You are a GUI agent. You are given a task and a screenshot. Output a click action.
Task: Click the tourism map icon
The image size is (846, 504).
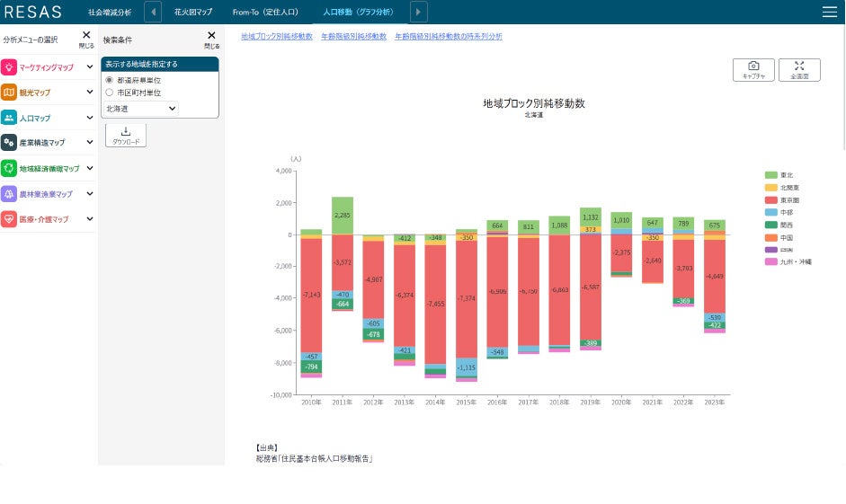[9, 93]
